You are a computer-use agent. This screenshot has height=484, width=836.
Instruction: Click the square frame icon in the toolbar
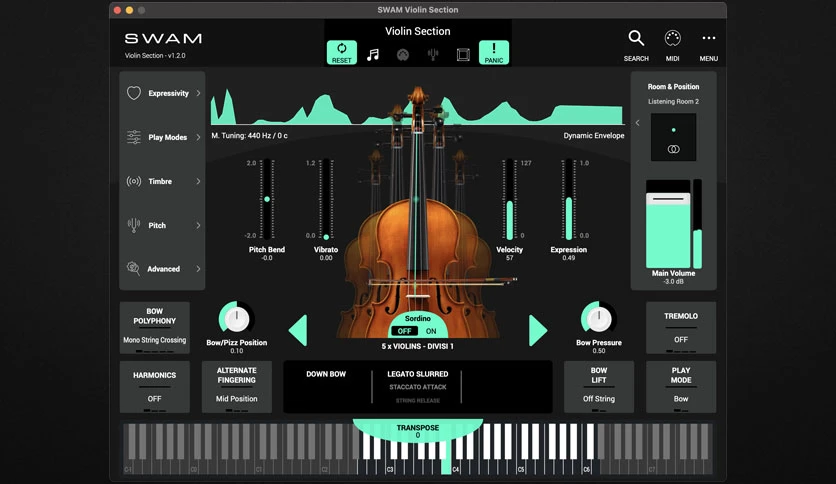pos(463,54)
